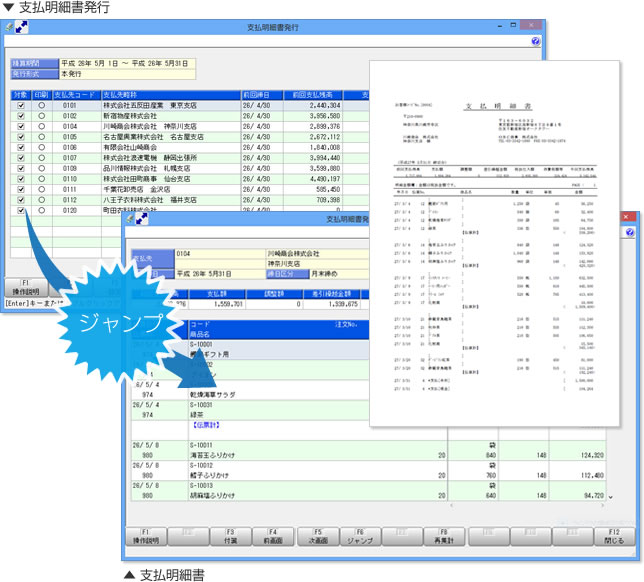Select the 印刷 radio button for row 0102
The height and width of the screenshot is (582, 644).
point(41,116)
